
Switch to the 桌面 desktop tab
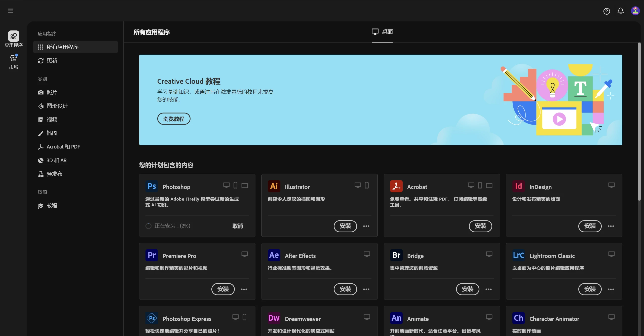click(382, 32)
